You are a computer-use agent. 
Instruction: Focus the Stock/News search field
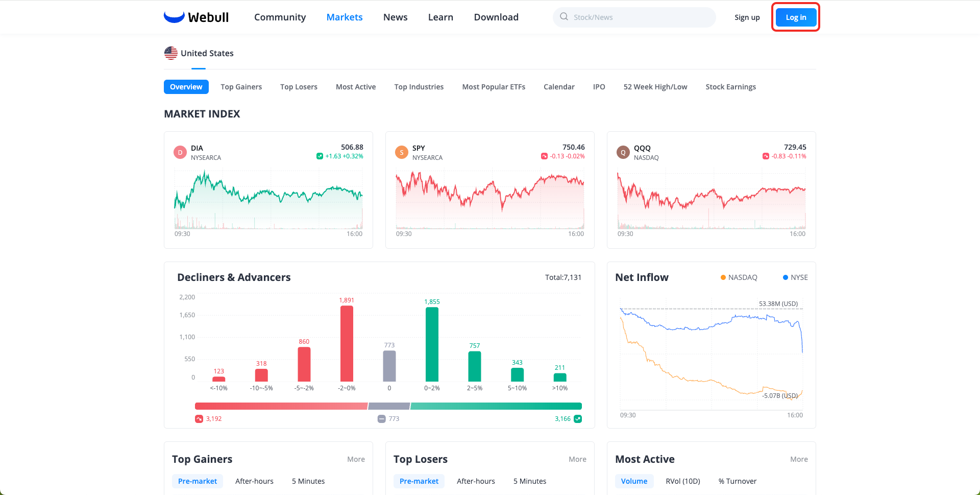634,17
